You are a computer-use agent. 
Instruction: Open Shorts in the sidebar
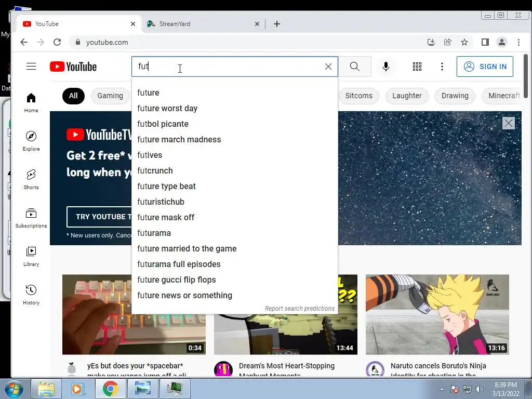point(31,179)
